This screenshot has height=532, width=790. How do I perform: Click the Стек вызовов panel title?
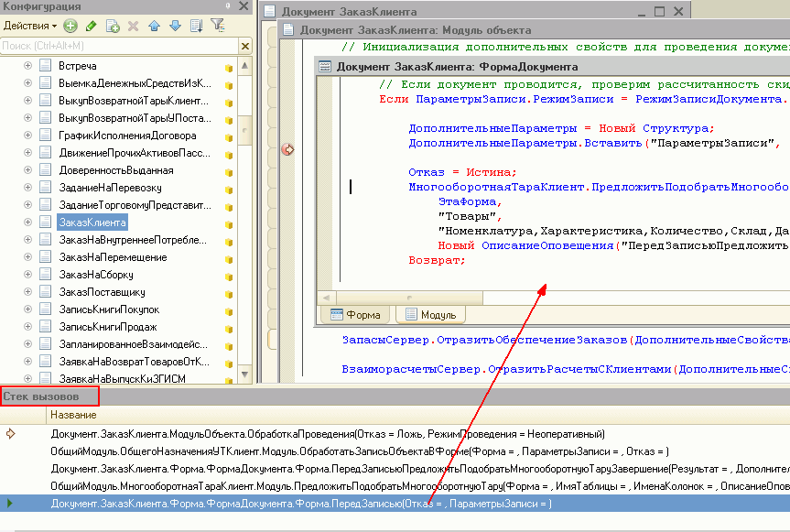tap(41, 396)
